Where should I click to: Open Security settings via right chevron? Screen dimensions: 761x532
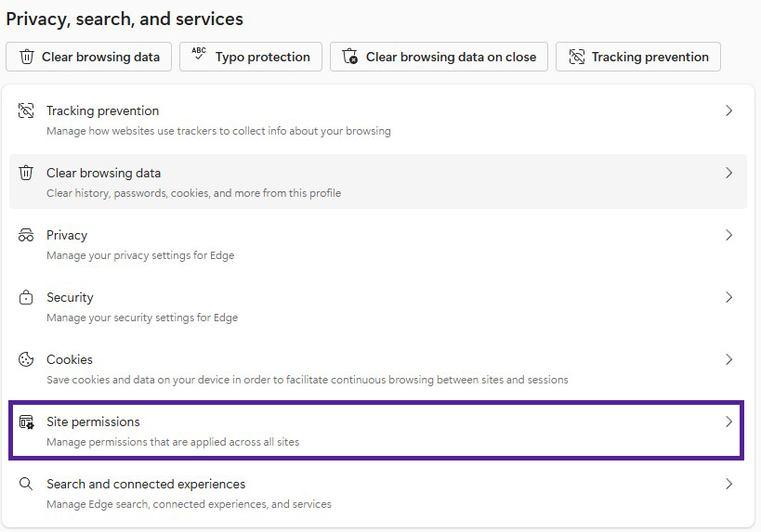(x=728, y=298)
